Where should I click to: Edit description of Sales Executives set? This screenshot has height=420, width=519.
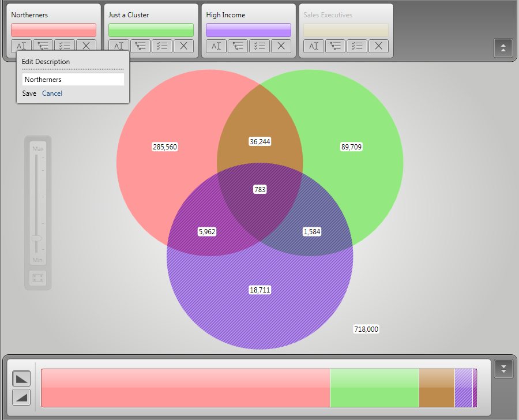314,46
